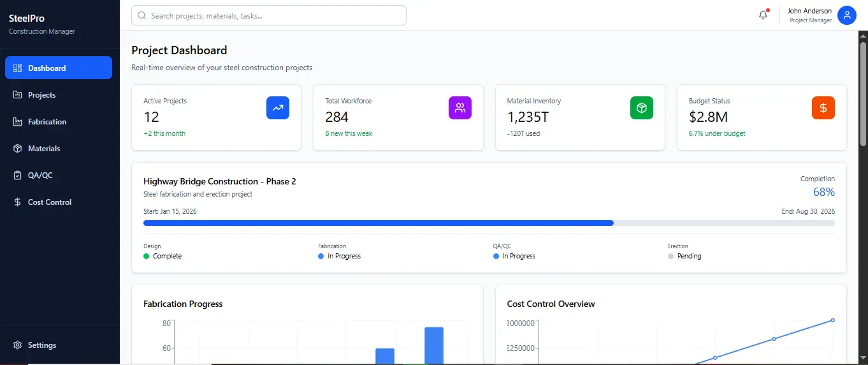The width and height of the screenshot is (868, 365).
Task: Click the settings gear icon in sidebar
Action: [x=17, y=345]
